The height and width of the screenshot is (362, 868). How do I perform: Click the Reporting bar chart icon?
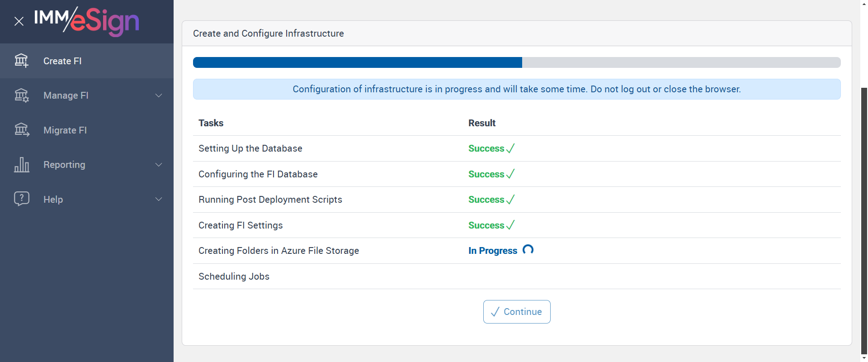21,165
